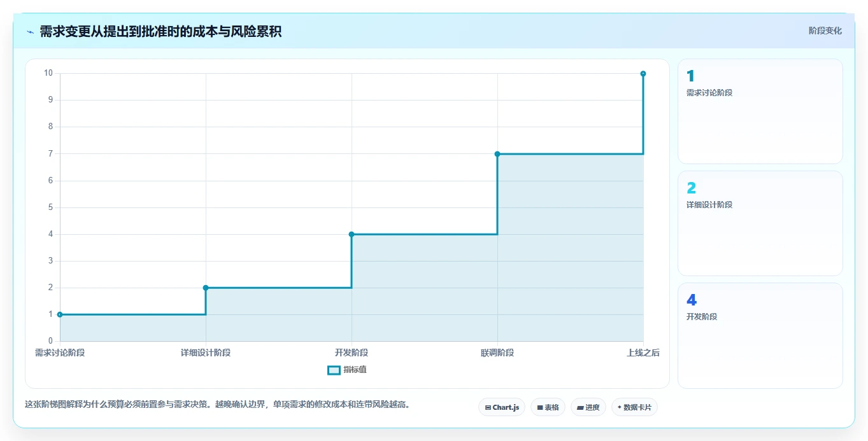This screenshot has width=868, height=441.
Task: Click the caption starting 这张阶梯图解释
Action: coord(217,404)
